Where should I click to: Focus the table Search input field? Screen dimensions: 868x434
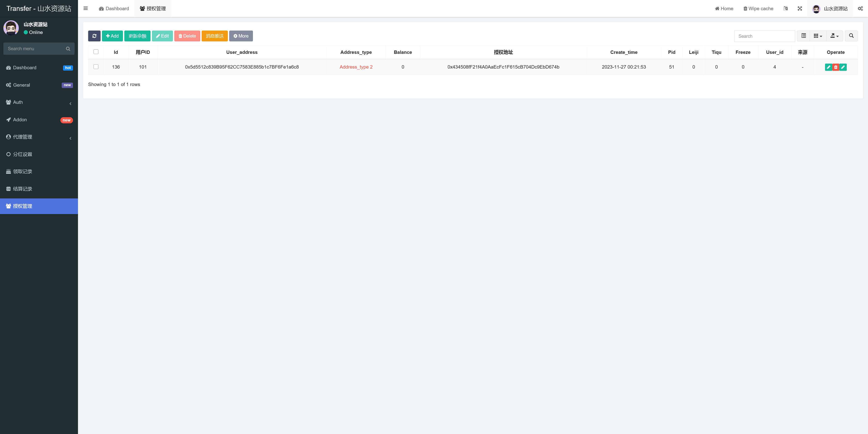tap(764, 36)
